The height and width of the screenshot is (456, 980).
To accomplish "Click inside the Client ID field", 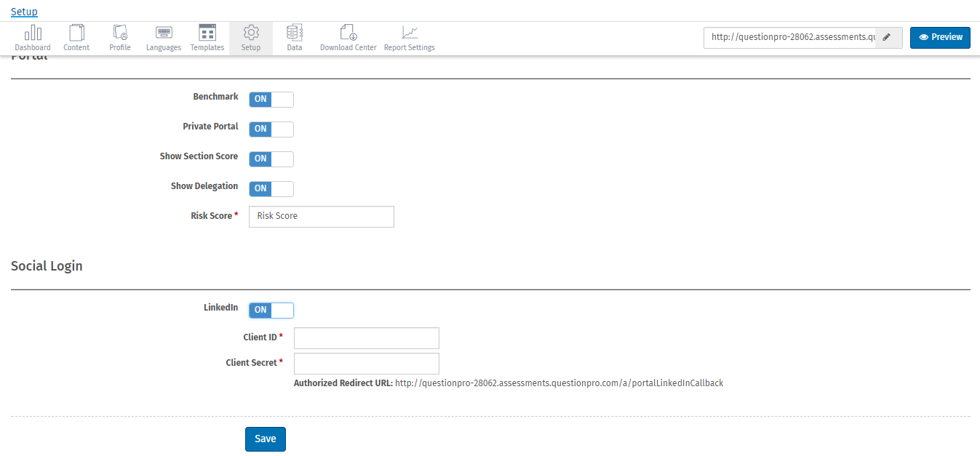I will click(x=366, y=337).
